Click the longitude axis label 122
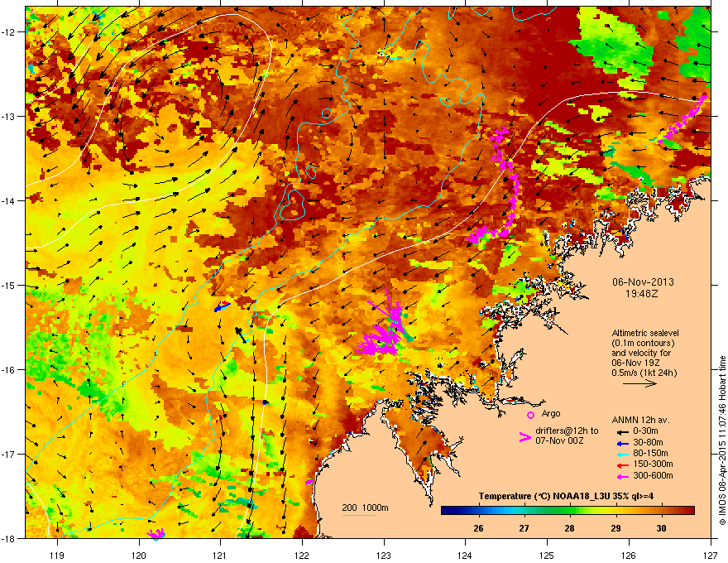Viewport: 728px width, 563px height. coord(302,555)
